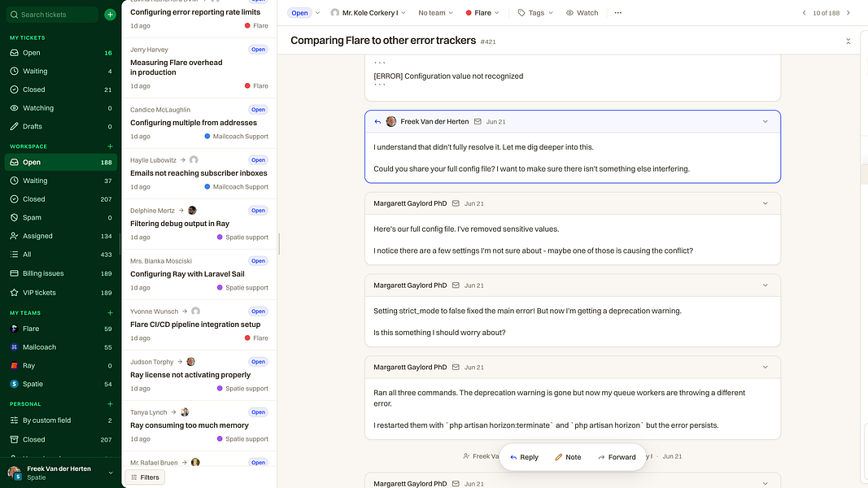The image size is (868, 488).
Task: Open the Ray team in sidebar
Action: 61,365
